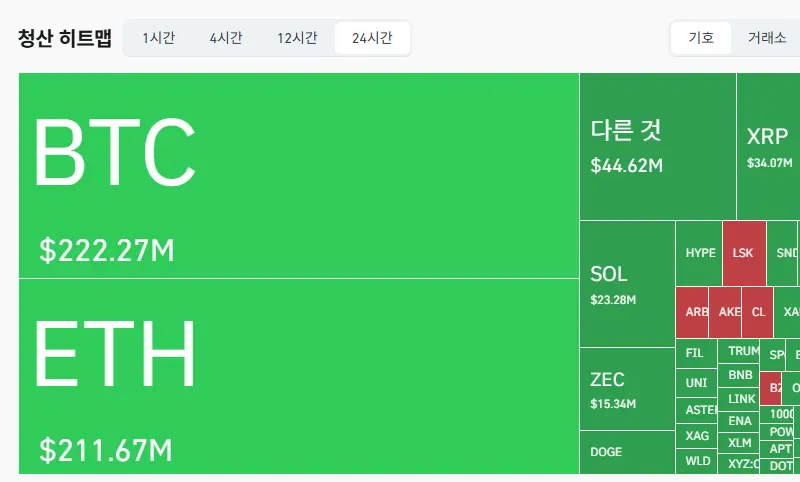Select the 24시간 timeframe tab

[372, 38]
